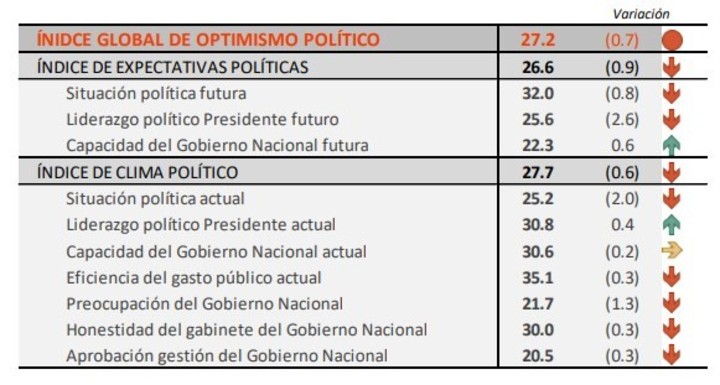The height and width of the screenshot is (385, 720).
Task: Click the 27.2 global index value
Action: pyautogui.click(x=538, y=40)
